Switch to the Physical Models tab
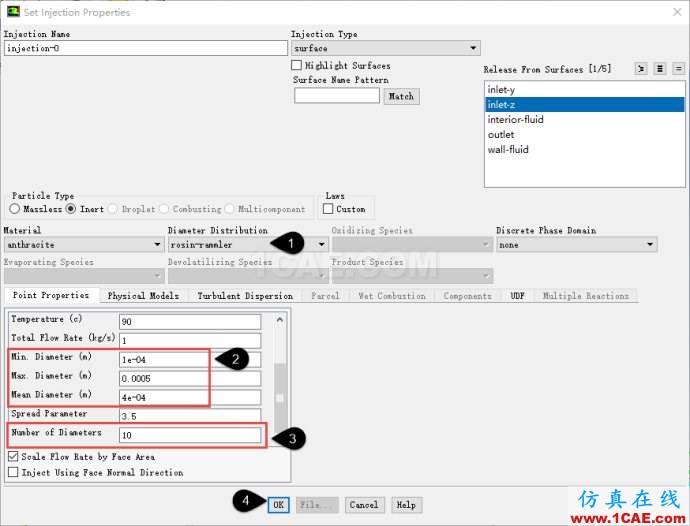The width and height of the screenshot is (690, 526). point(143,296)
